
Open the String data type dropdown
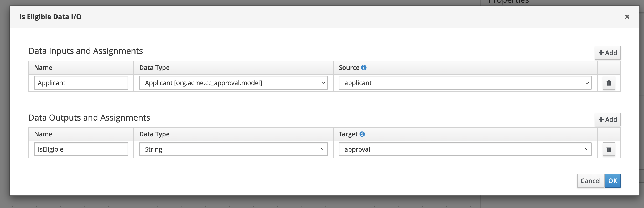click(233, 149)
